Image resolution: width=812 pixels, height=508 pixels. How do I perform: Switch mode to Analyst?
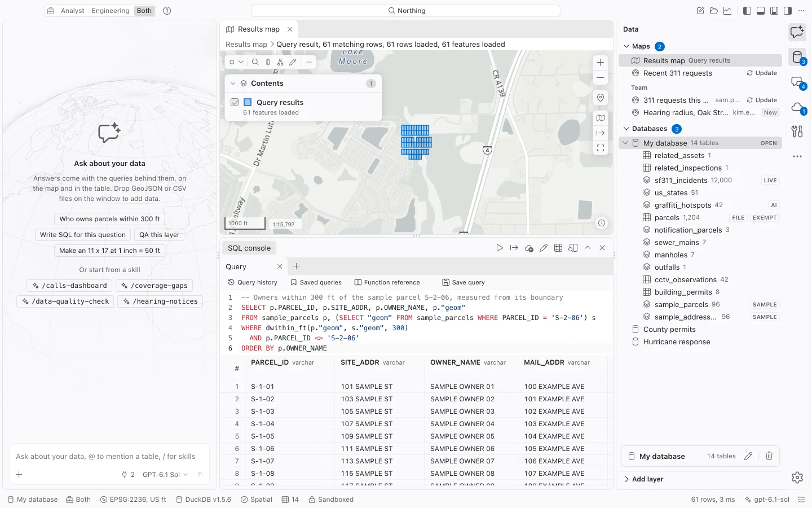pyautogui.click(x=73, y=11)
